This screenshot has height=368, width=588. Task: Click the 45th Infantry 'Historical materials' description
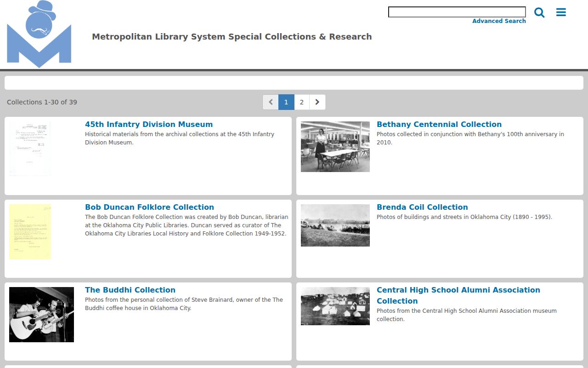[x=180, y=138]
